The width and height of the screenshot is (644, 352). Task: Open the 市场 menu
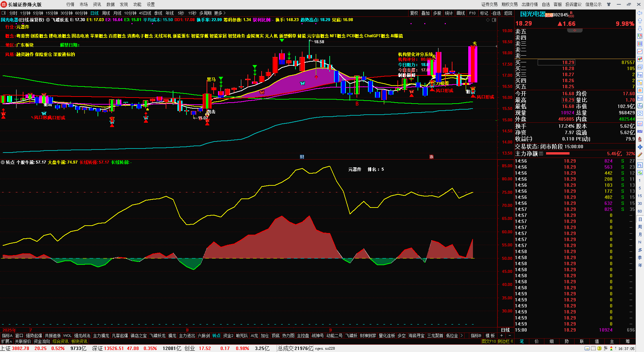pos(84,4)
